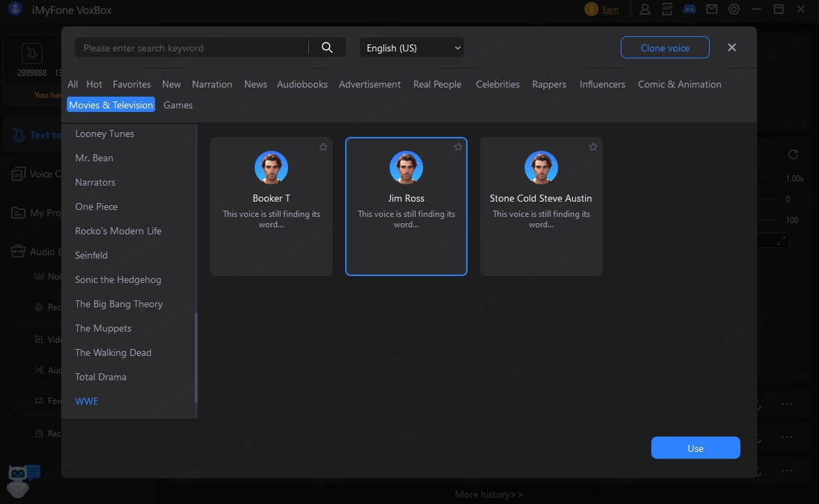Viewport: 819px width, 504px height.
Task: Switch to the All tab
Action: 72,84
